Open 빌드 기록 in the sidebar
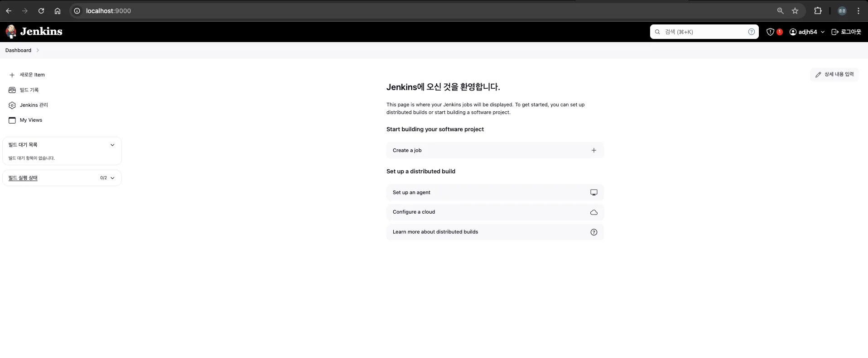Screen dimensions: 868x358 click(x=24, y=90)
